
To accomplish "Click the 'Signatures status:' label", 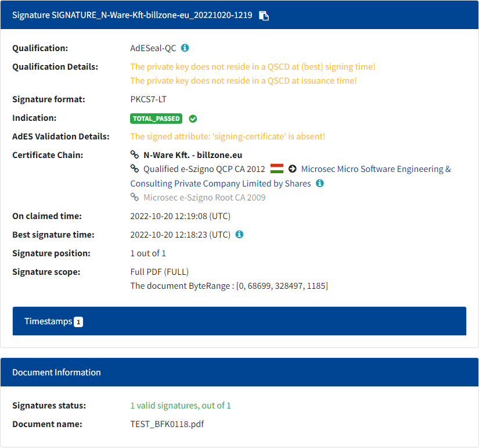I will pos(49,406).
